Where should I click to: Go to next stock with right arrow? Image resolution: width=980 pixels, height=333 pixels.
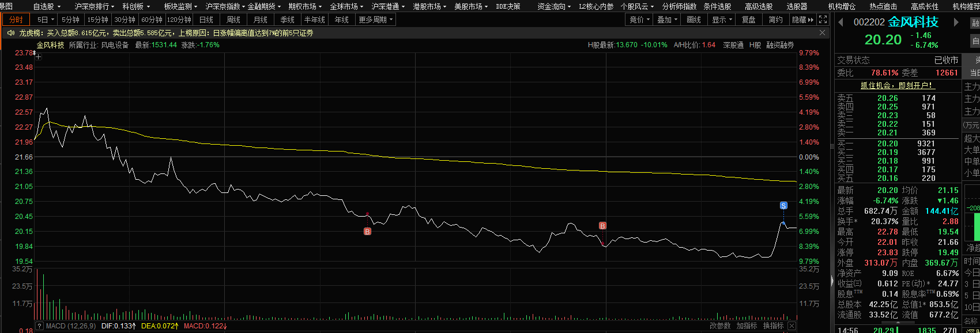point(956,22)
